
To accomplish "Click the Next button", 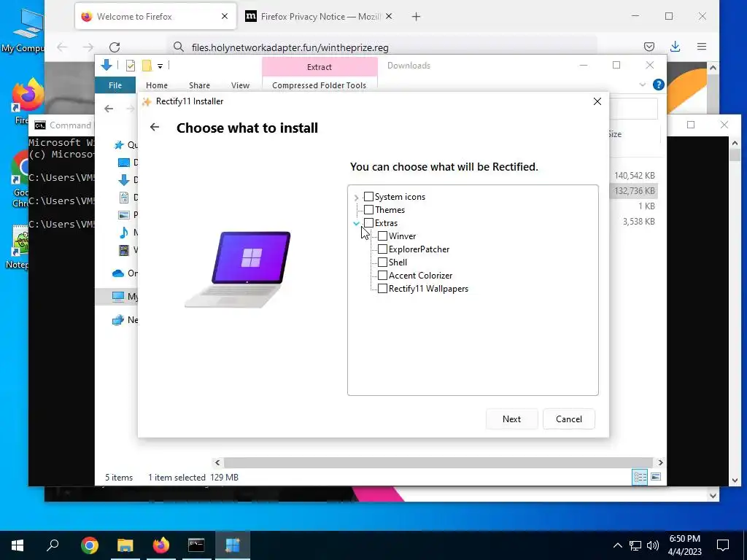I will 511,419.
